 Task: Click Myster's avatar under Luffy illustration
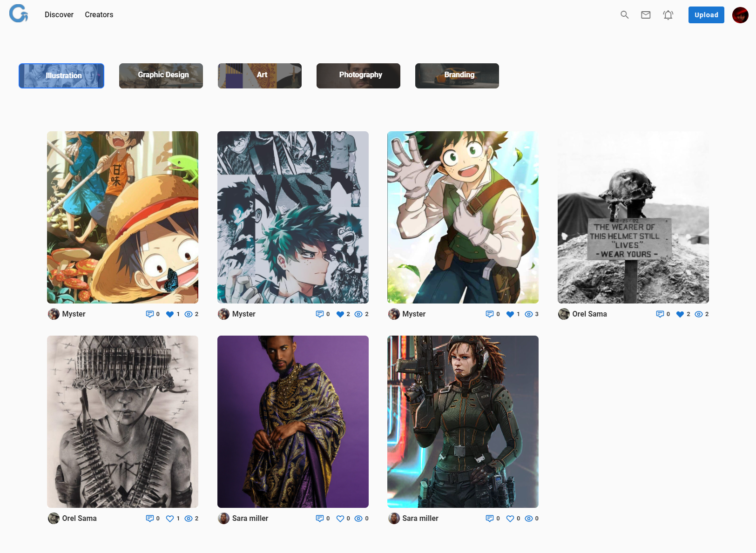click(x=54, y=314)
